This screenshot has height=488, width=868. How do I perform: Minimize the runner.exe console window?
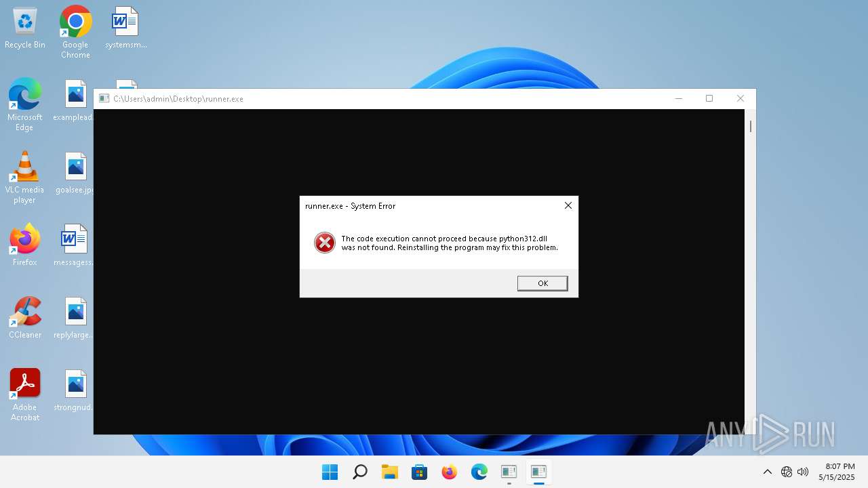(x=678, y=99)
